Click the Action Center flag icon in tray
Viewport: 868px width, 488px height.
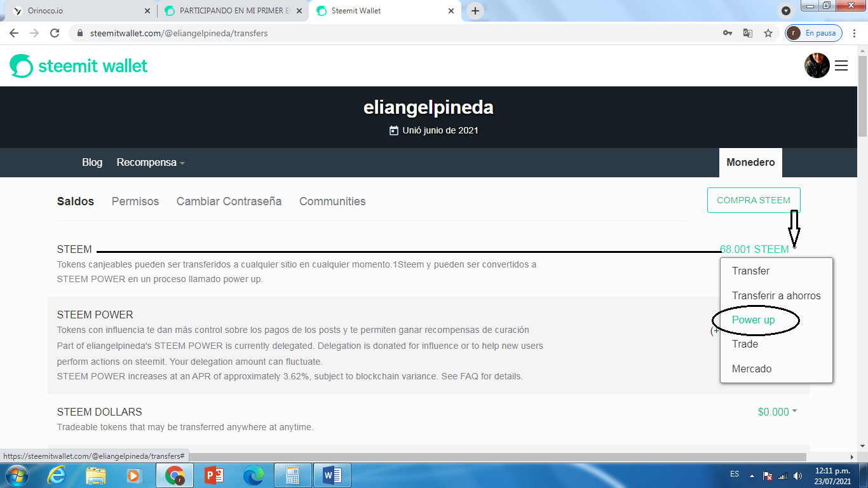tap(768, 476)
